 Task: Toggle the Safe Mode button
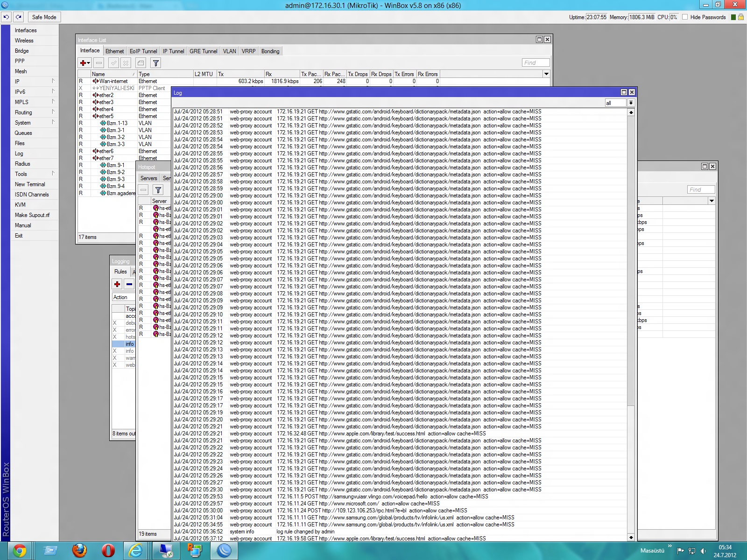point(44,17)
